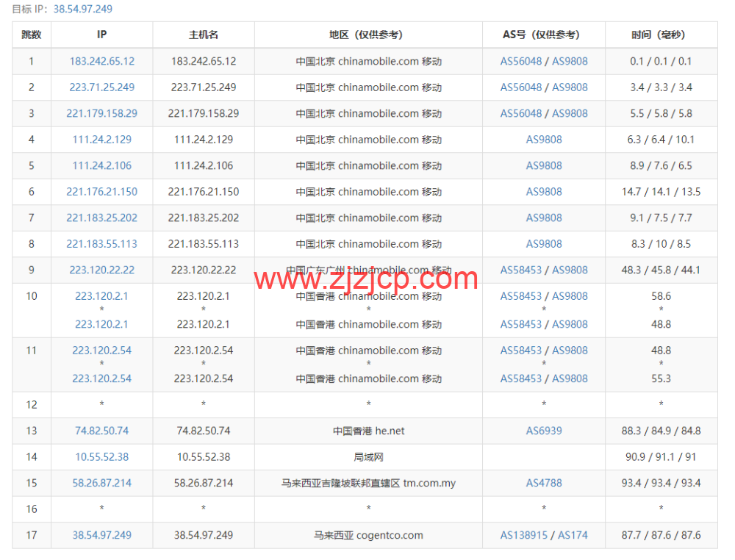Open the 221.183.25.202 link at hop 7
The image size is (735, 560).
tap(101, 218)
